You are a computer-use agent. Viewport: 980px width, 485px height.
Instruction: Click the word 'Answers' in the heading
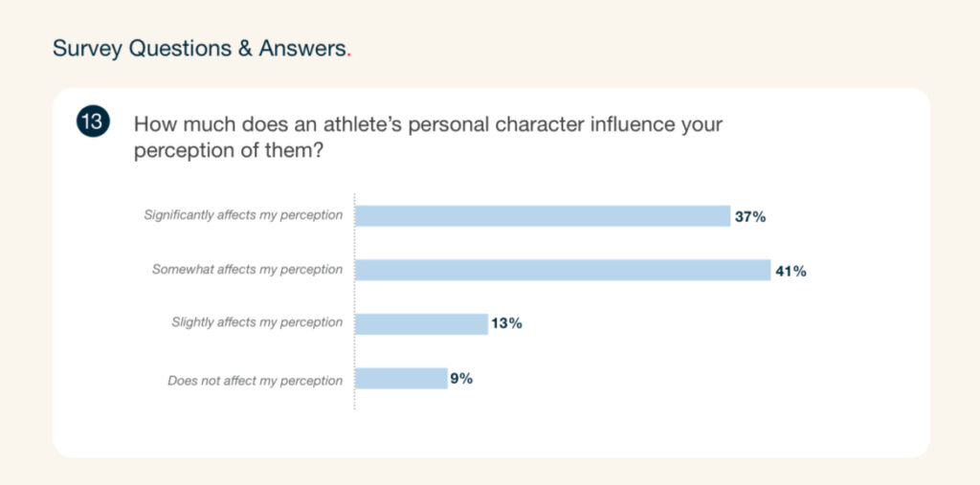click(x=301, y=49)
